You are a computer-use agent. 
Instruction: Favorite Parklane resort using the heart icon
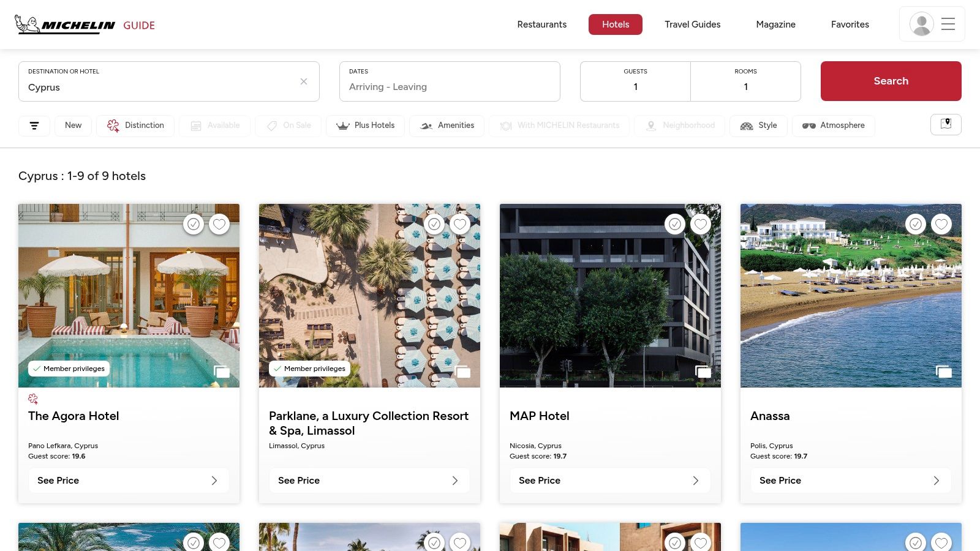460,224
